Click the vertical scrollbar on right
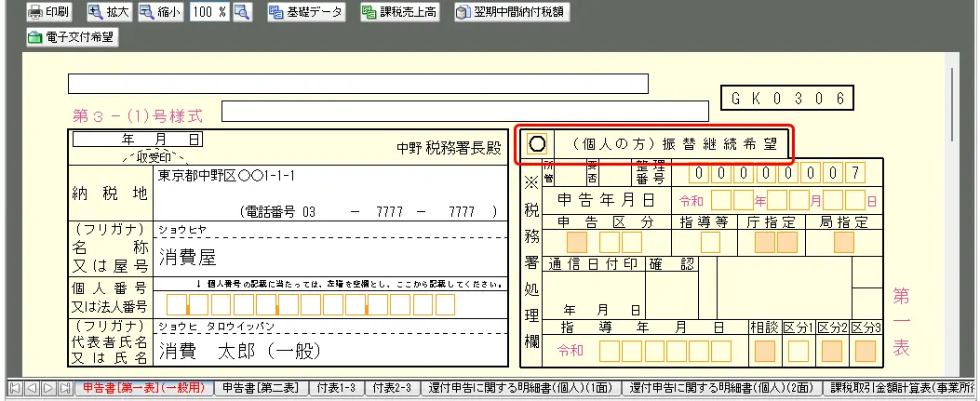This screenshot has height=401, width=980. (x=951, y=186)
